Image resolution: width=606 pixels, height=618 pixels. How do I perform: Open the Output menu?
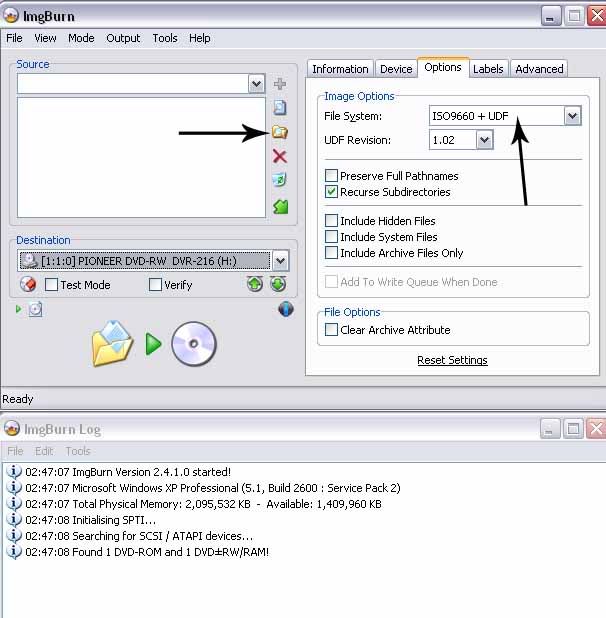tap(123, 38)
